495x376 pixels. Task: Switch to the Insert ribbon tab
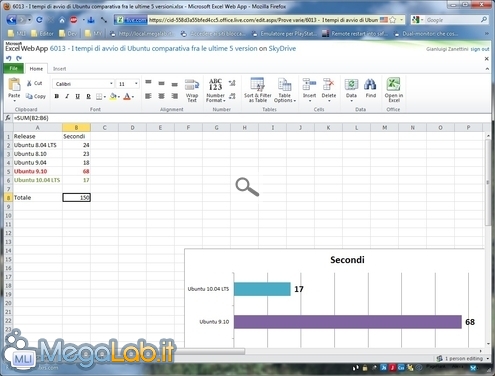click(x=59, y=69)
